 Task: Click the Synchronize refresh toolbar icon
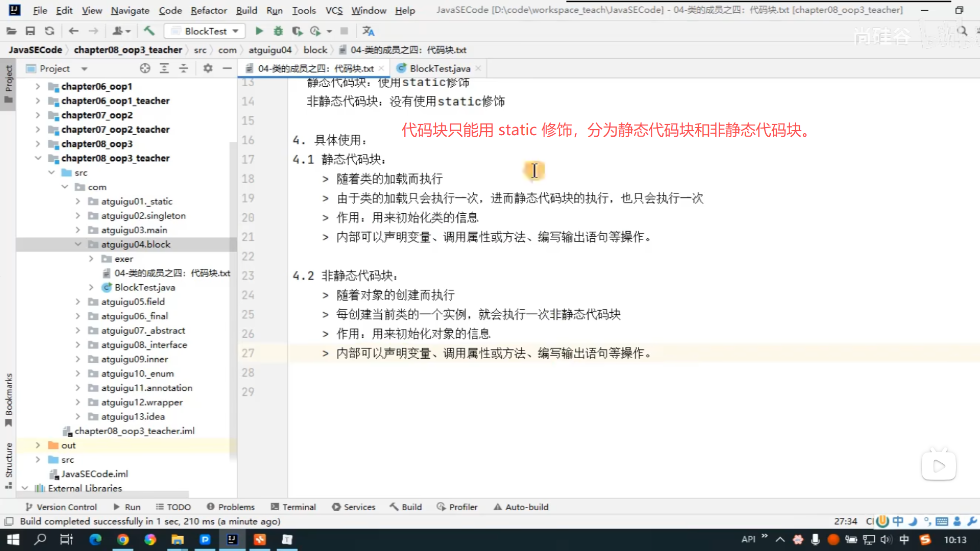click(50, 31)
